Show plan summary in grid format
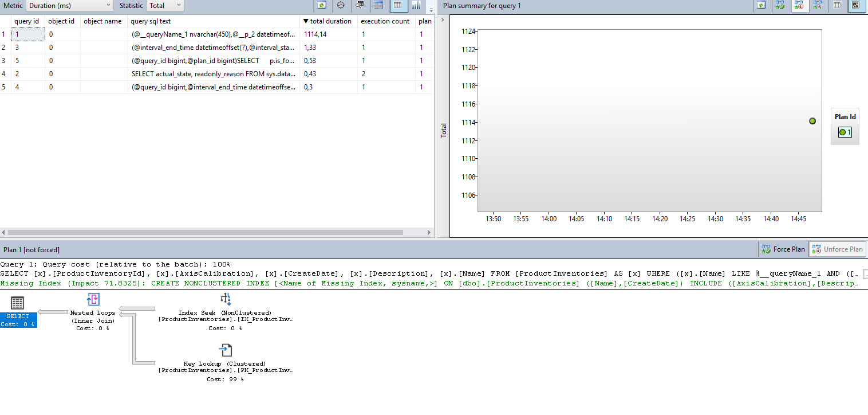The width and height of the screenshot is (868, 415). [837, 6]
